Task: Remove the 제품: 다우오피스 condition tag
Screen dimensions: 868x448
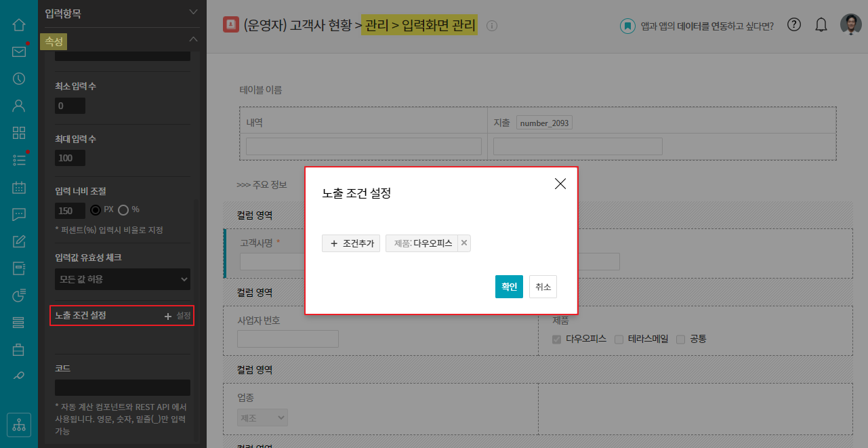Action: (x=464, y=243)
